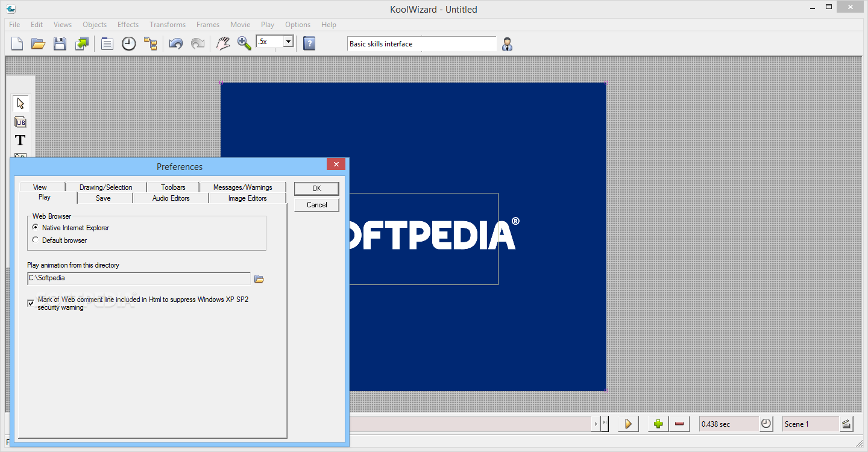
Task: Click the play directory path field
Action: pos(139,278)
